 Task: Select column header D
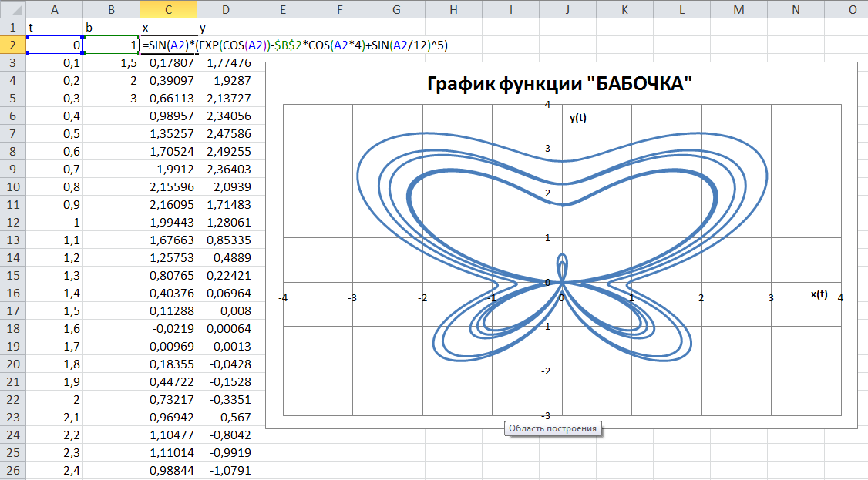click(225, 9)
